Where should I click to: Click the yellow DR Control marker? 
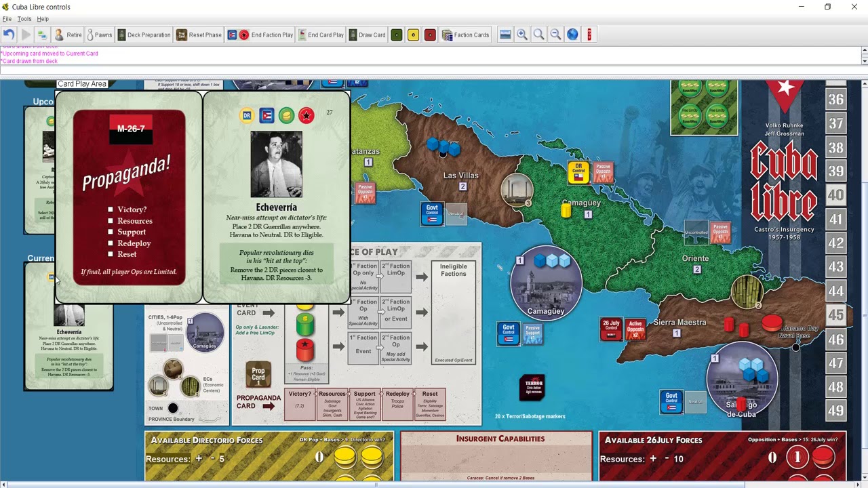click(578, 172)
